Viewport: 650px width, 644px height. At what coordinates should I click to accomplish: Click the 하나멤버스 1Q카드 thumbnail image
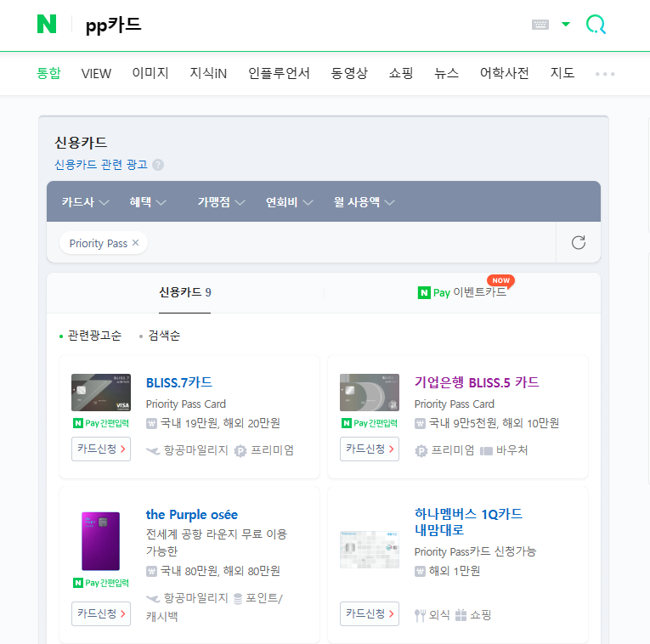[x=370, y=550]
